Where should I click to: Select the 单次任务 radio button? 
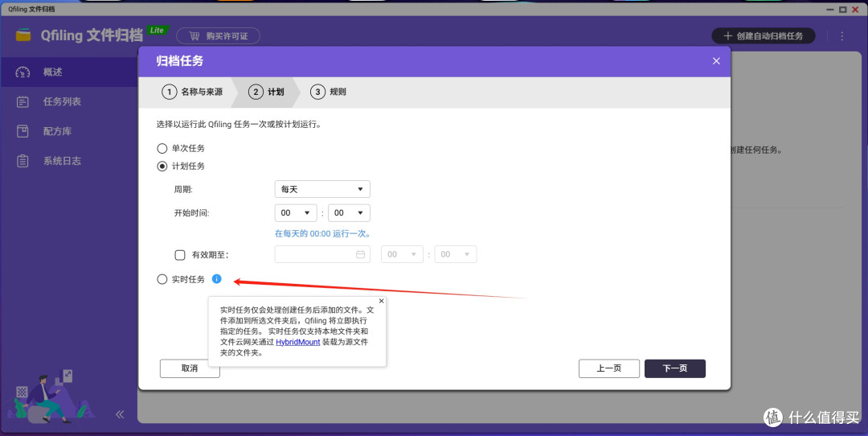click(162, 149)
